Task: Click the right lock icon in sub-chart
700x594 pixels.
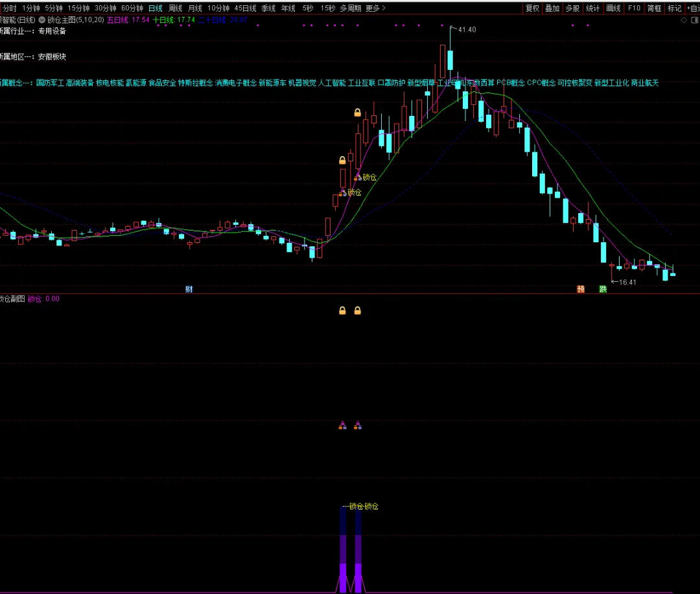Action: coord(358,310)
